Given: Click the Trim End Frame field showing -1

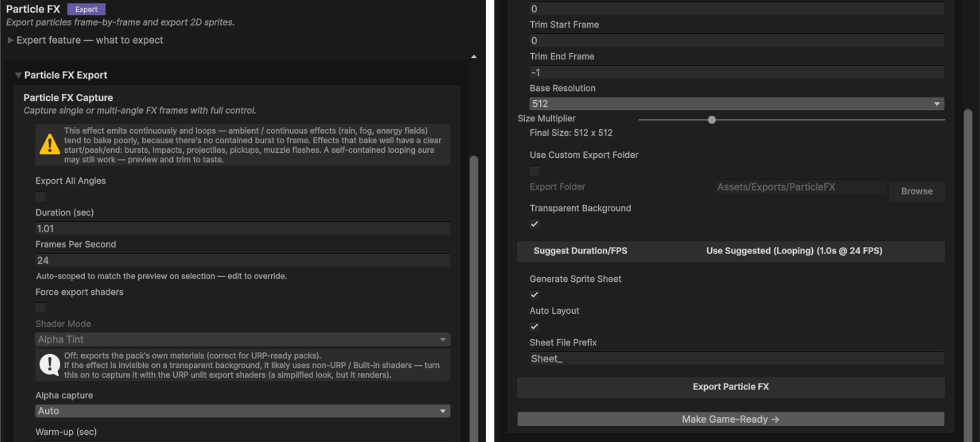Looking at the screenshot, I should (x=736, y=72).
